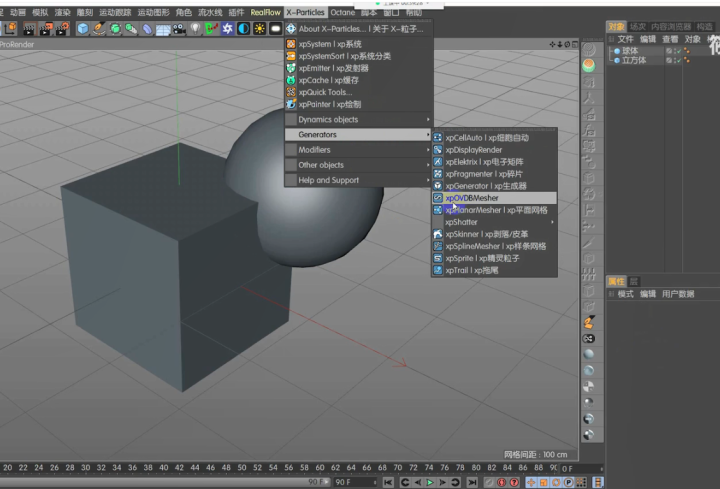
Task: Select the orange-green sphere side palette icon
Action: pyautogui.click(x=589, y=66)
